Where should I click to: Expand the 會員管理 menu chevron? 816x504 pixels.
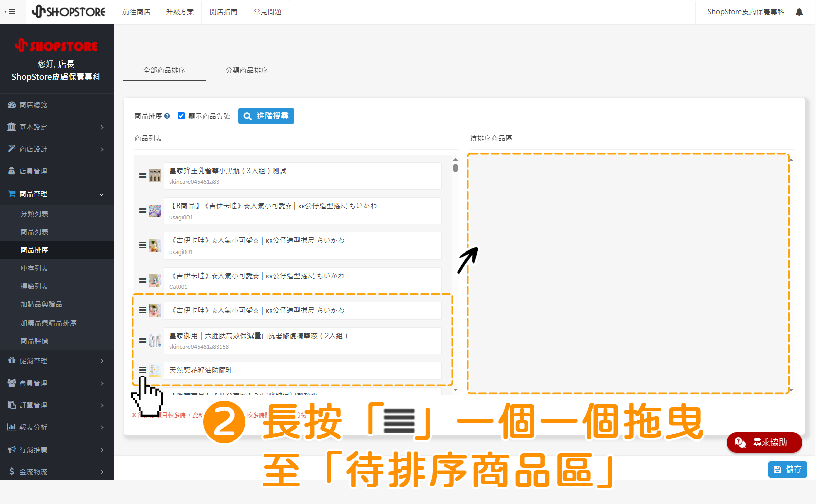(x=102, y=384)
